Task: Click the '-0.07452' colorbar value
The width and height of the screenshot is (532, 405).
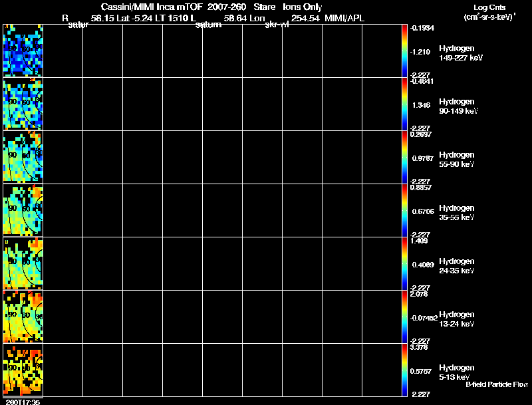Action: pos(424,318)
